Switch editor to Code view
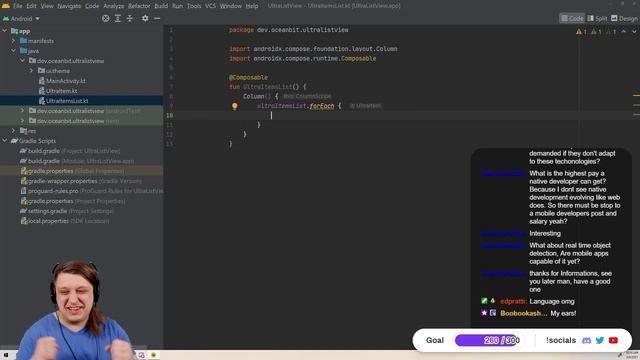 (572, 18)
